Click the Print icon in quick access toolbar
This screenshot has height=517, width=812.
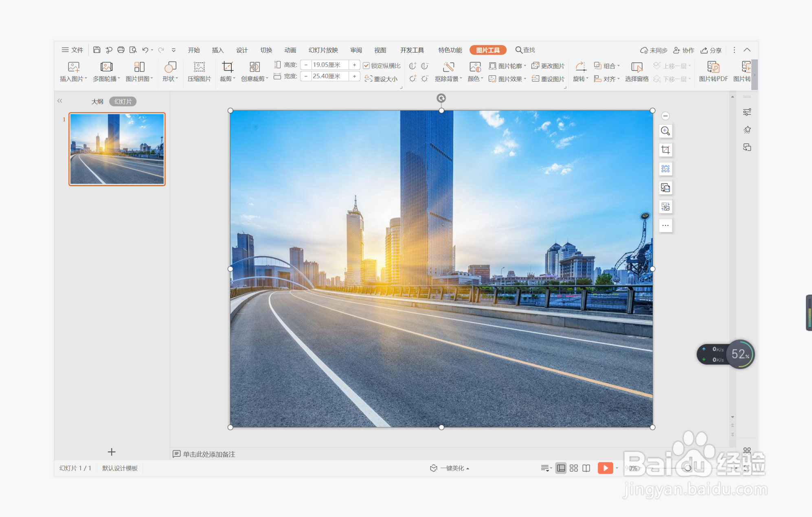[x=121, y=50]
